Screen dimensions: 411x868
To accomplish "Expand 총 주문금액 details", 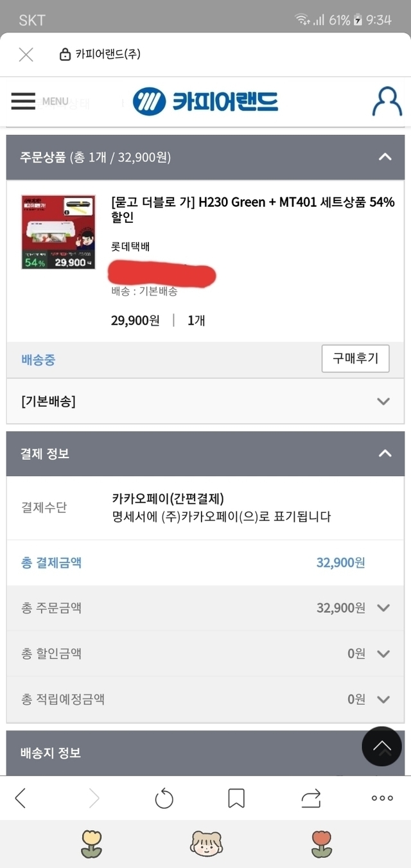I will [383, 608].
